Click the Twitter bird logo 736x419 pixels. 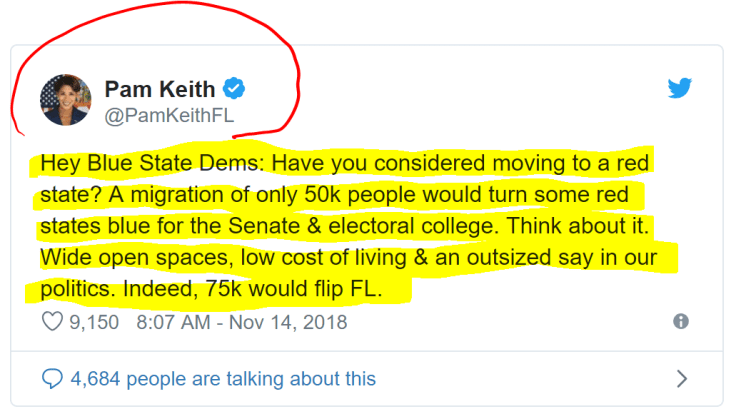tap(680, 89)
